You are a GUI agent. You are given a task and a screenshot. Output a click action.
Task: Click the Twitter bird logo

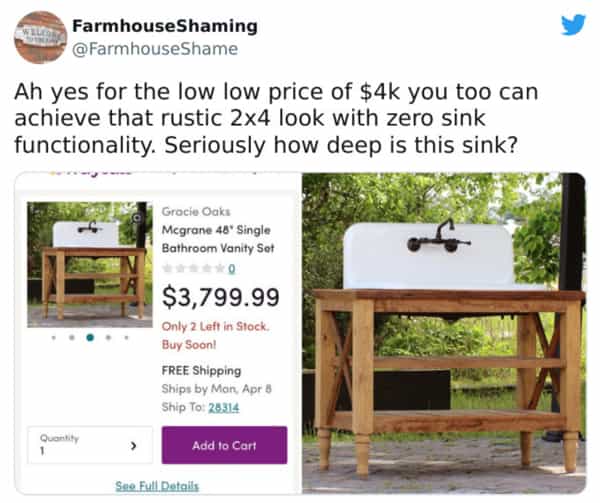pyautogui.click(x=573, y=24)
